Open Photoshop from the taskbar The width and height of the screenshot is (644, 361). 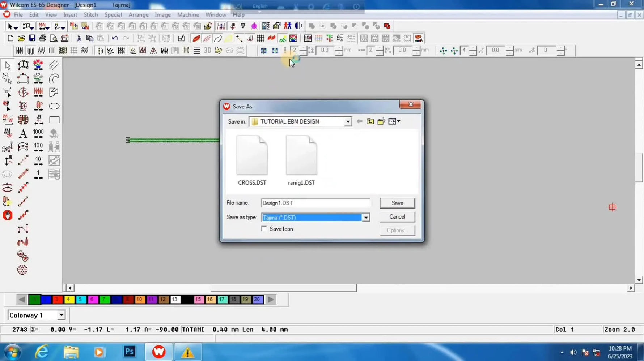(x=129, y=352)
